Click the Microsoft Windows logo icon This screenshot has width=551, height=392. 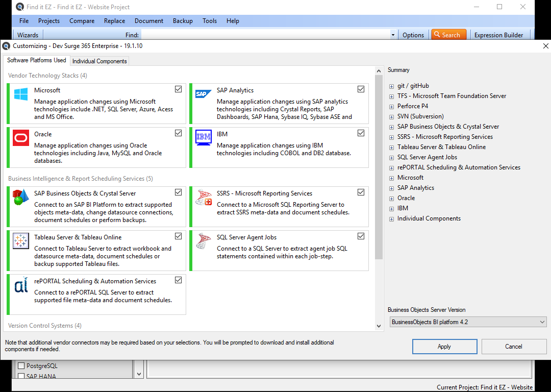21,94
